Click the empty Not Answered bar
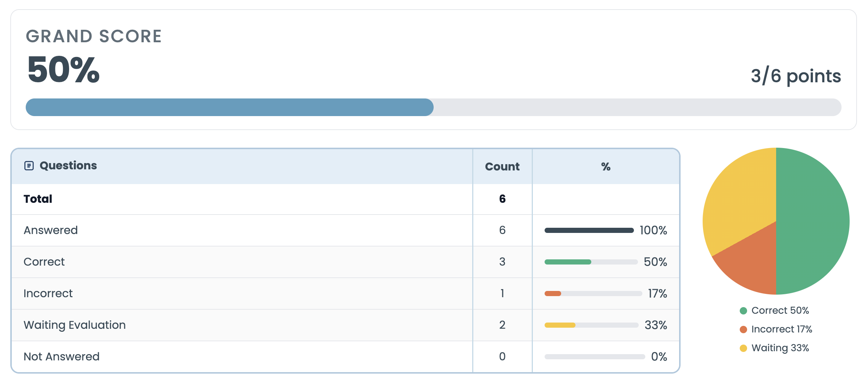868x385 pixels. tap(595, 357)
